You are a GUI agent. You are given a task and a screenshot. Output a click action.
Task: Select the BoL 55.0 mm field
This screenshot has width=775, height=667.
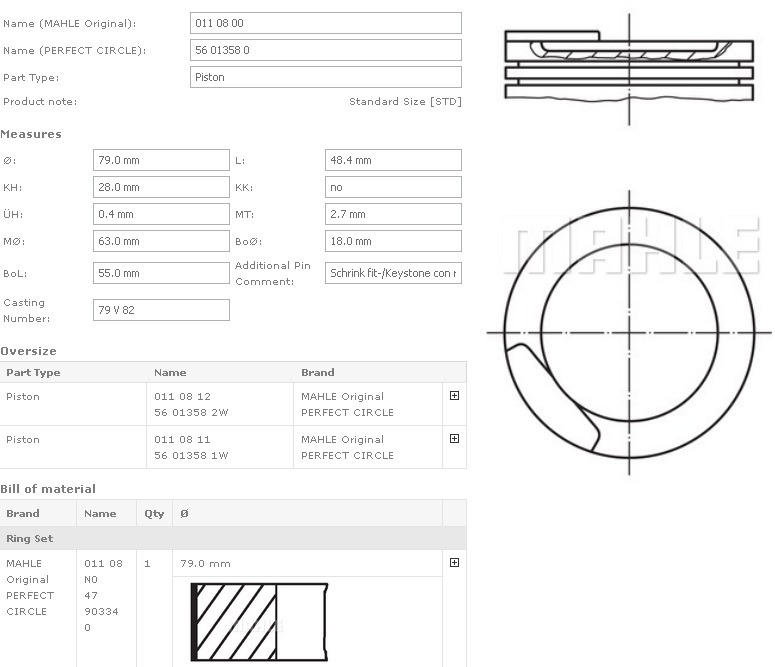click(x=161, y=273)
